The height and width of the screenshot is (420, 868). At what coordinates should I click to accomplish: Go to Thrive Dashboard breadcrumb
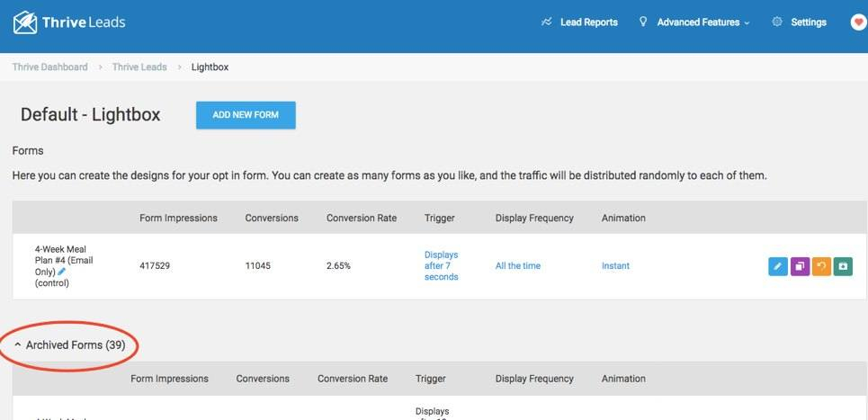49,67
